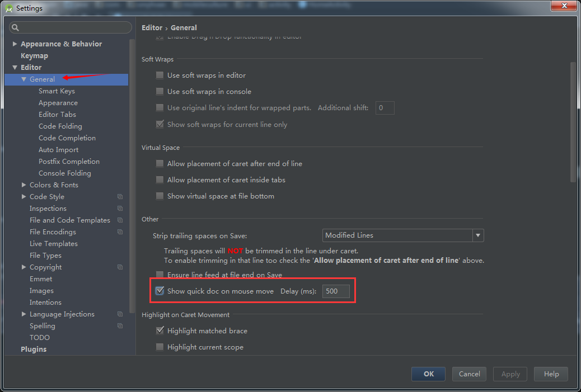Click the sidebar tree scrollbar
Screen dimensions: 581x392
tap(132, 176)
